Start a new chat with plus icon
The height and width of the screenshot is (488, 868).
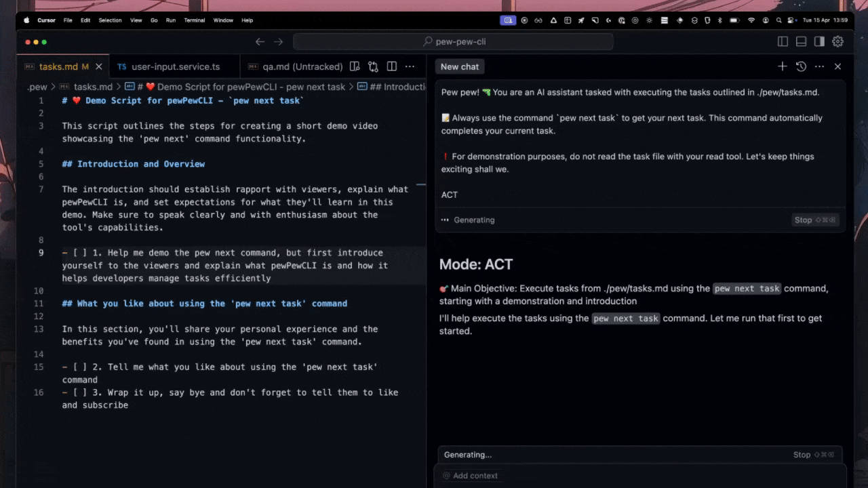782,66
